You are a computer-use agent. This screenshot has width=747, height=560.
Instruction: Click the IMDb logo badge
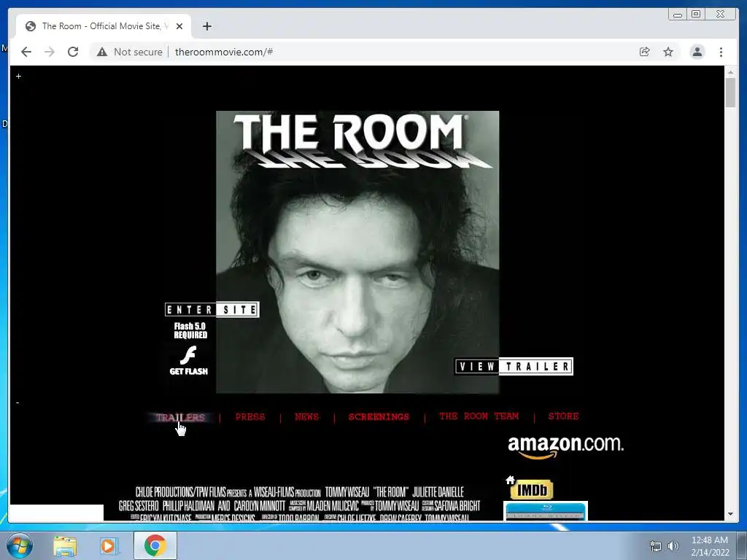532,490
